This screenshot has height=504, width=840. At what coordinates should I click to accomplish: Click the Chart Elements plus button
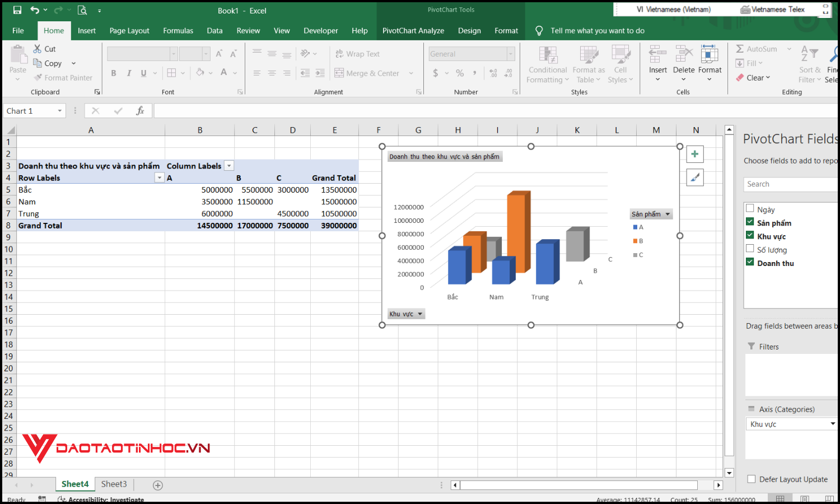point(694,154)
